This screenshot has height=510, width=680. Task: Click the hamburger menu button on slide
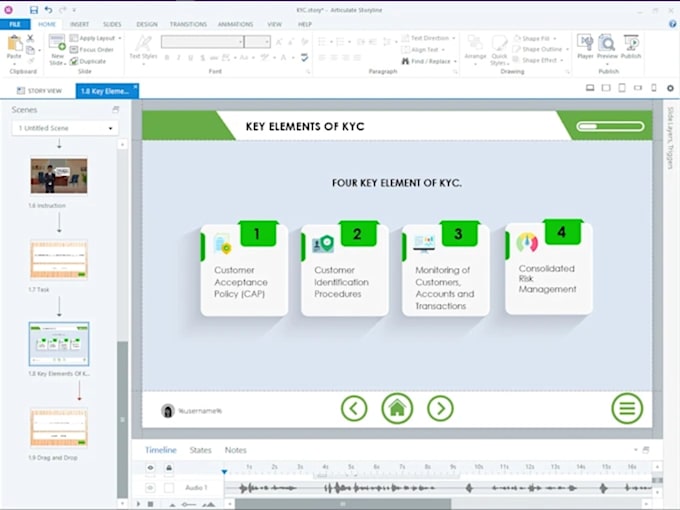point(627,408)
